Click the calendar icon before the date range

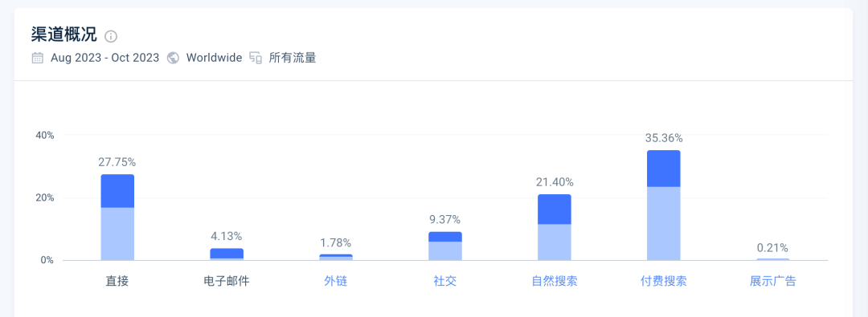point(38,58)
